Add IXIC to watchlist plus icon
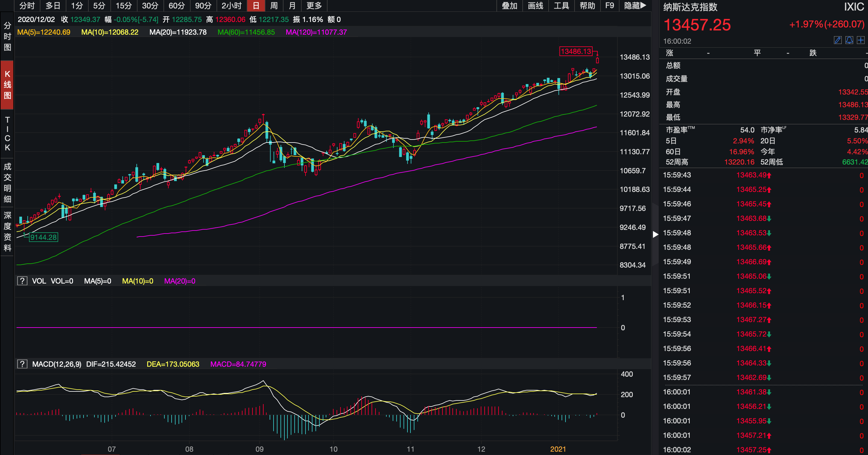The height and width of the screenshot is (455, 868). [860, 40]
